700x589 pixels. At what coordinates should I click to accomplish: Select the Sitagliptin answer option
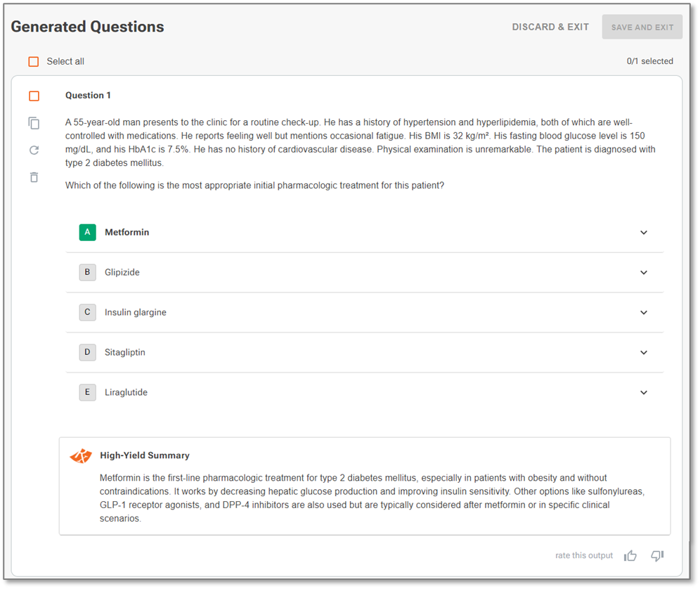click(x=365, y=352)
